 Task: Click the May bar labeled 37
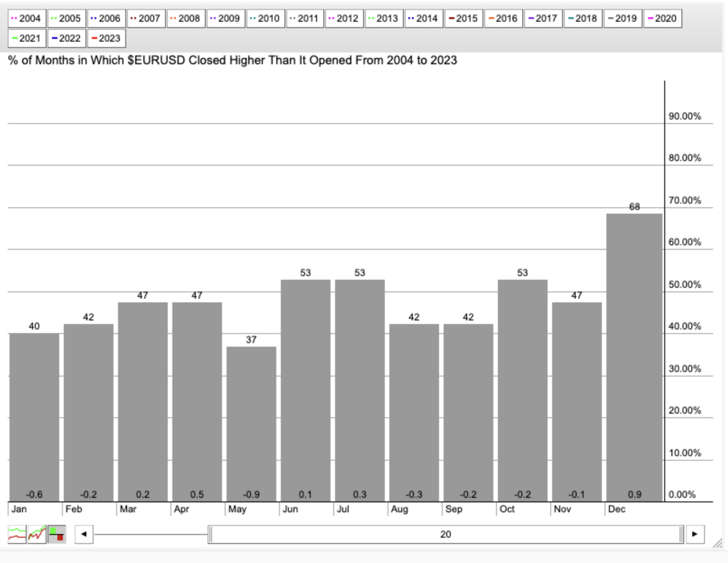coord(251,424)
